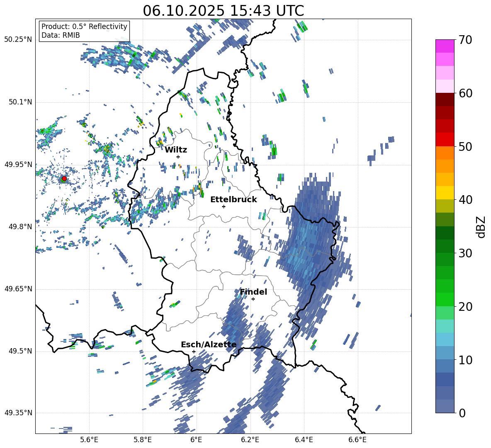Click the dark green 30 dBZ colorbar band
The image size is (491, 448).
point(445,246)
